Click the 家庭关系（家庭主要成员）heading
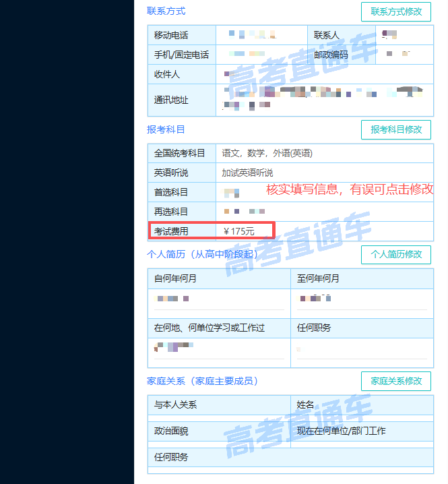Viewport: 448px width, 484px height. point(202,381)
